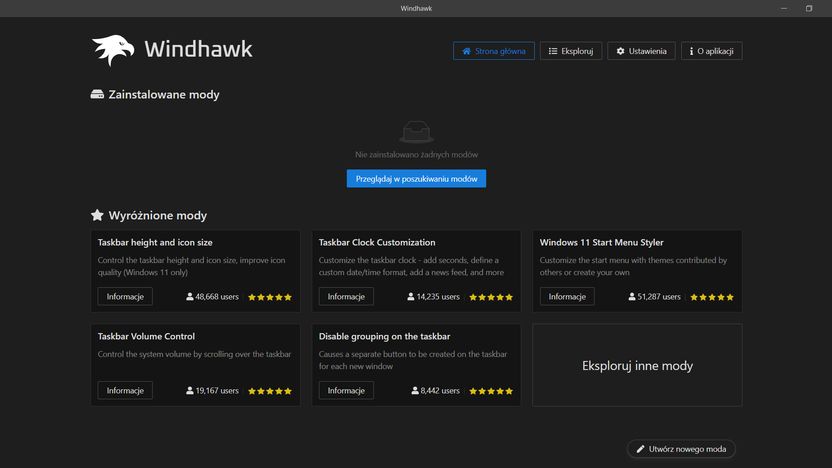832x468 pixels.
Task: Click the 51,287 users count
Action: pyautogui.click(x=654, y=297)
